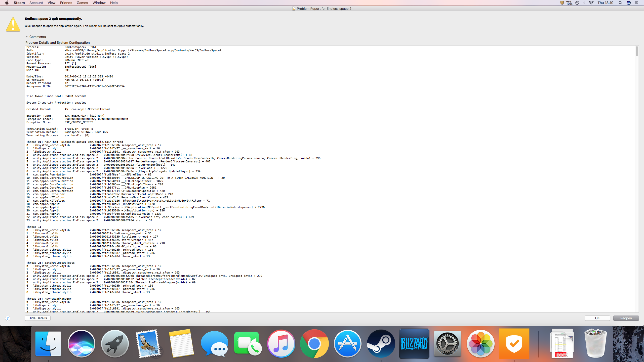Screen dimensions: 644x362
Task: Open the Games menu
Action: (x=82, y=3)
